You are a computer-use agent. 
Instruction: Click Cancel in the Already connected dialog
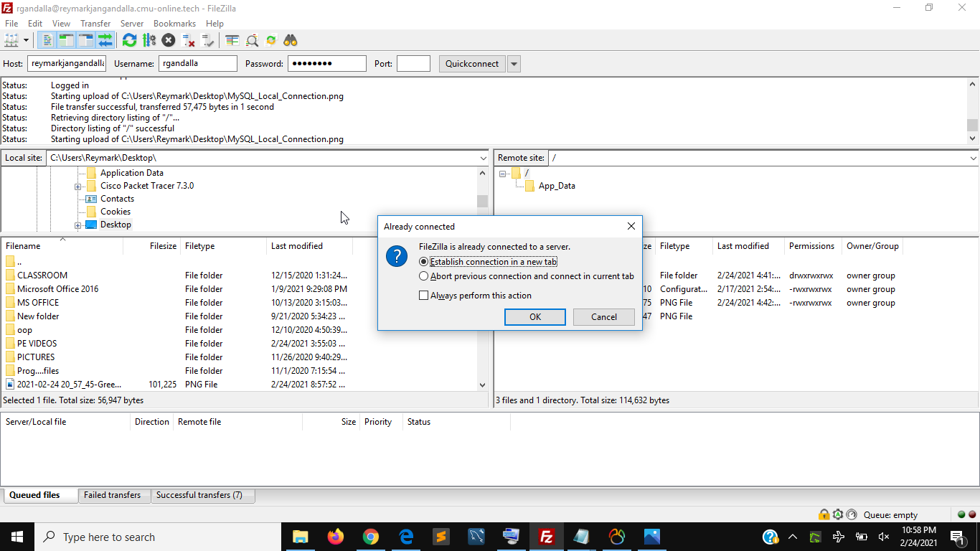tap(603, 317)
